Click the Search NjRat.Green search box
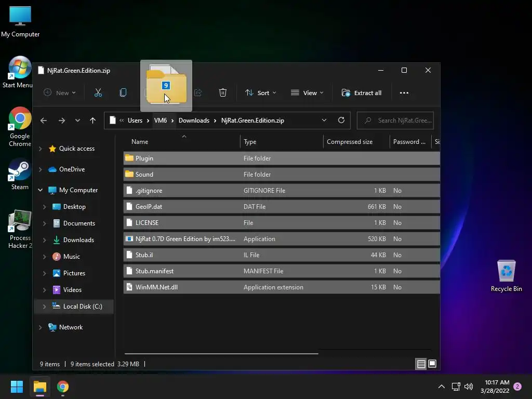The height and width of the screenshot is (399, 532). [395, 121]
